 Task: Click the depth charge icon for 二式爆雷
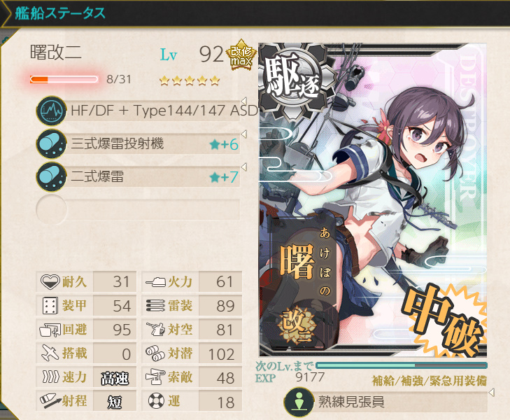pyautogui.click(x=51, y=176)
